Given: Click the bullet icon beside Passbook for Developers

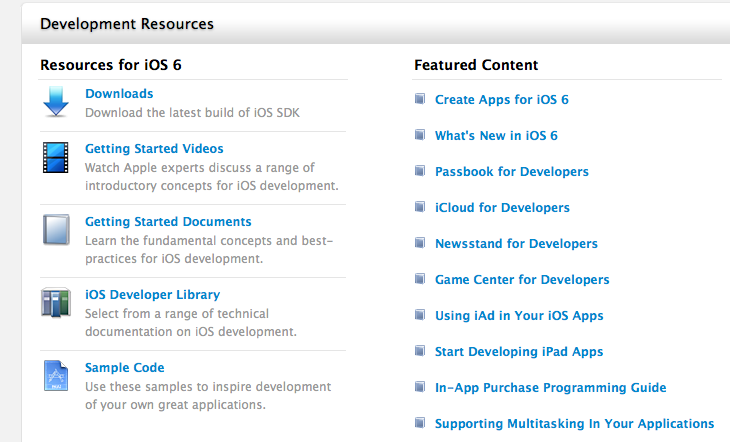Looking at the screenshot, I should [x=420, y=171].
